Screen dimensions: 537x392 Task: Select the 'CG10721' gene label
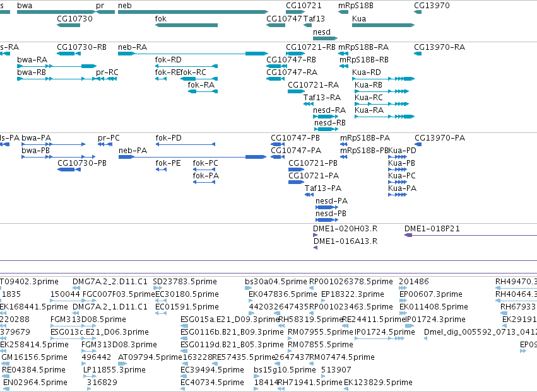[304, 6]
